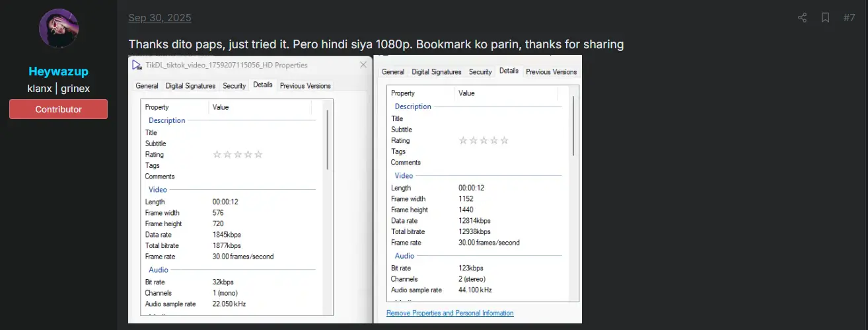The height and width of the screenshot is (330, 868).
Task: Open Previous Versions tab in left Properties window
Action: [x=305, y=85]
